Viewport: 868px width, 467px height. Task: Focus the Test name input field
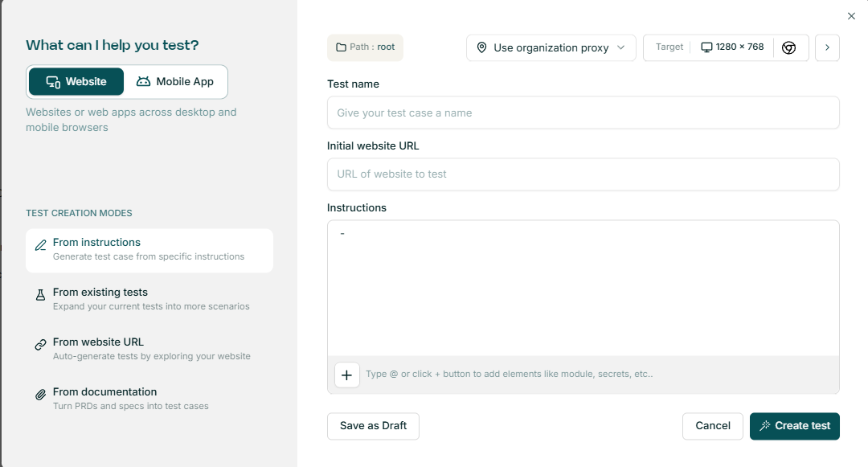pyautogui.click(x=583, y=113)
